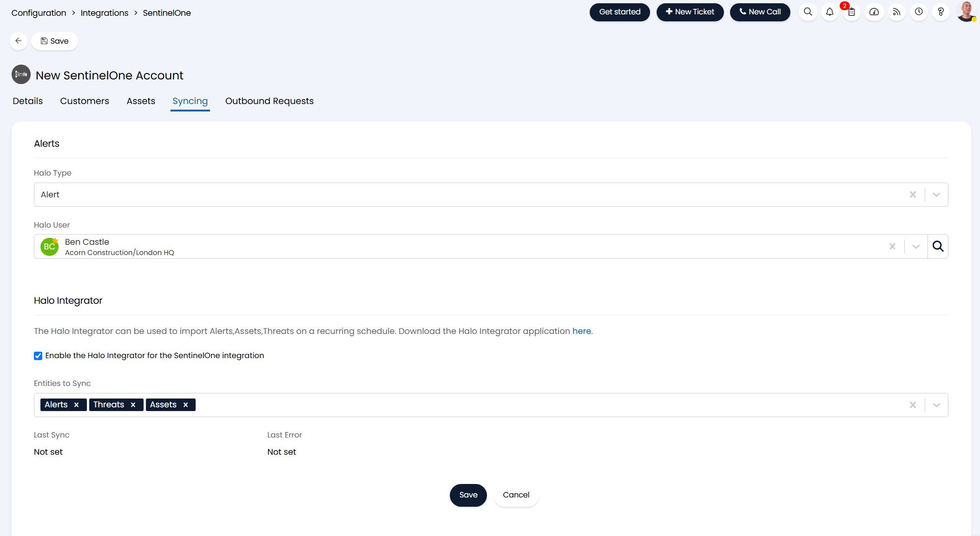Viewport: 980px width, 536px height.
Task: Clear the Halo Type selection
Action: coord(913,195)
